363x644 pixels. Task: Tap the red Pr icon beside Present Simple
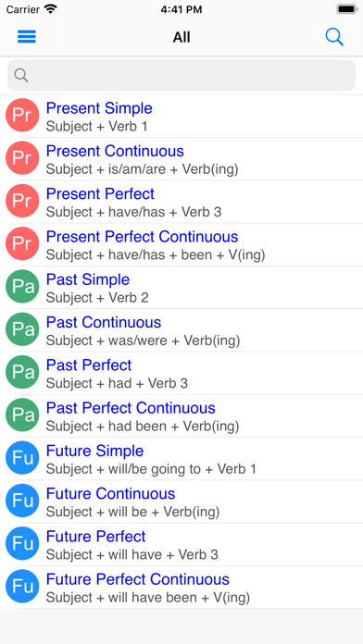(22, 116)
